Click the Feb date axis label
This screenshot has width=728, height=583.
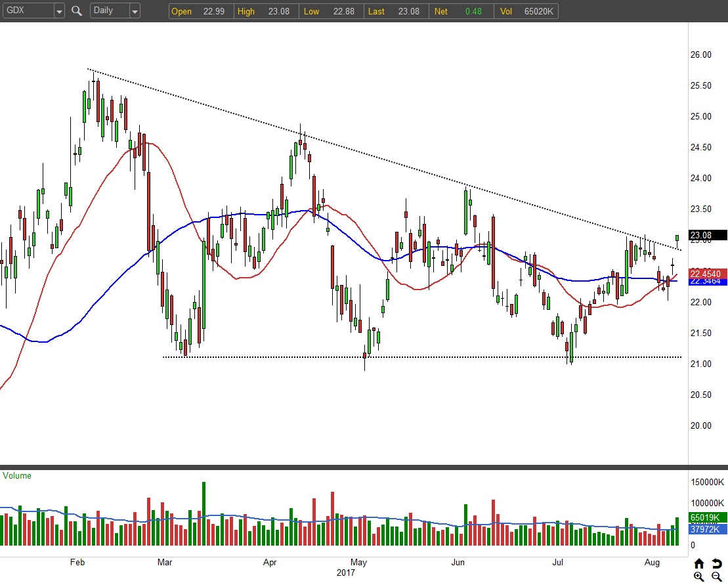tap(77, 562)
